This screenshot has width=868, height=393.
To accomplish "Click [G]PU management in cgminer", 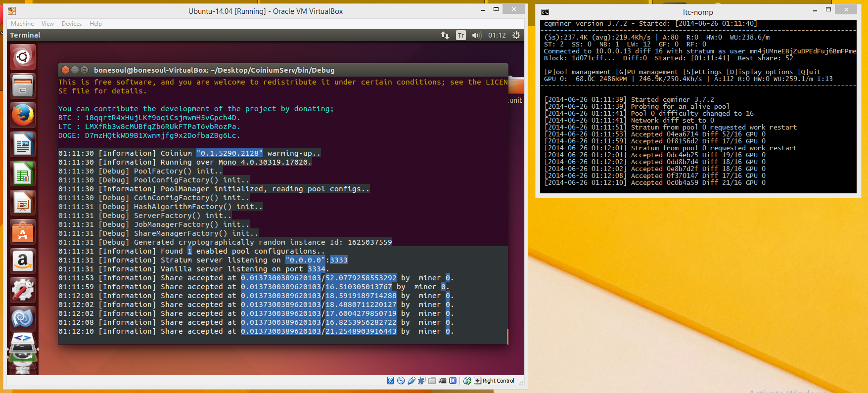I will [x=647, y=72].
